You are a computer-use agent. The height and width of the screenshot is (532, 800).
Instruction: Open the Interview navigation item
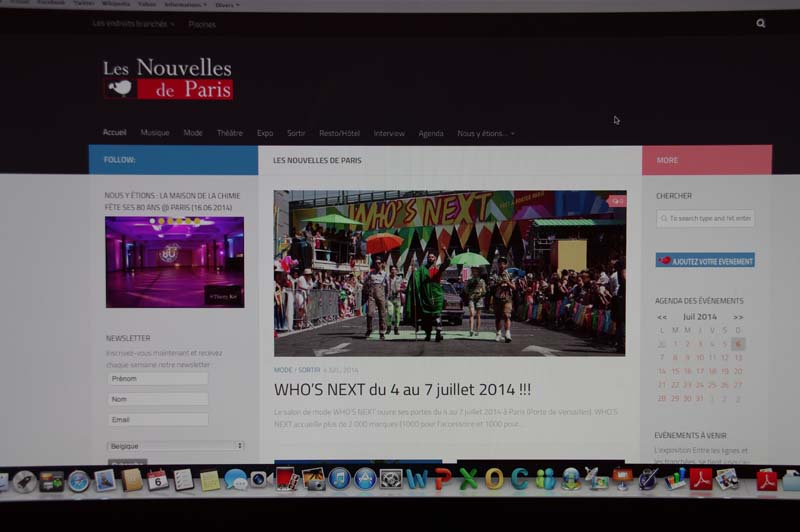[x=389, y=133]
